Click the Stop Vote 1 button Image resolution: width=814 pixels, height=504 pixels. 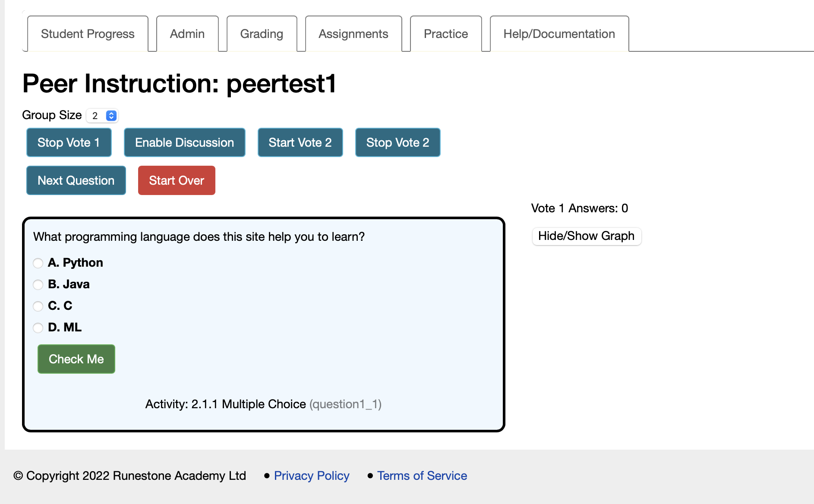coord(69,142)
